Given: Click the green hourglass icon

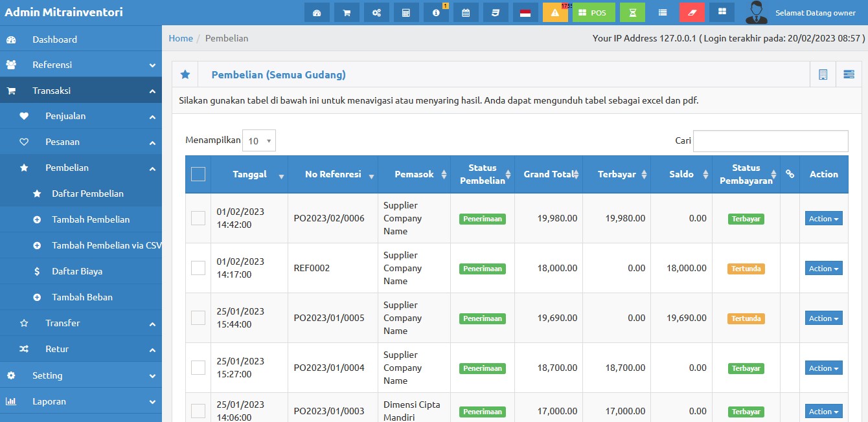Looking at the screenshot, I should click(x=632, y=13).
